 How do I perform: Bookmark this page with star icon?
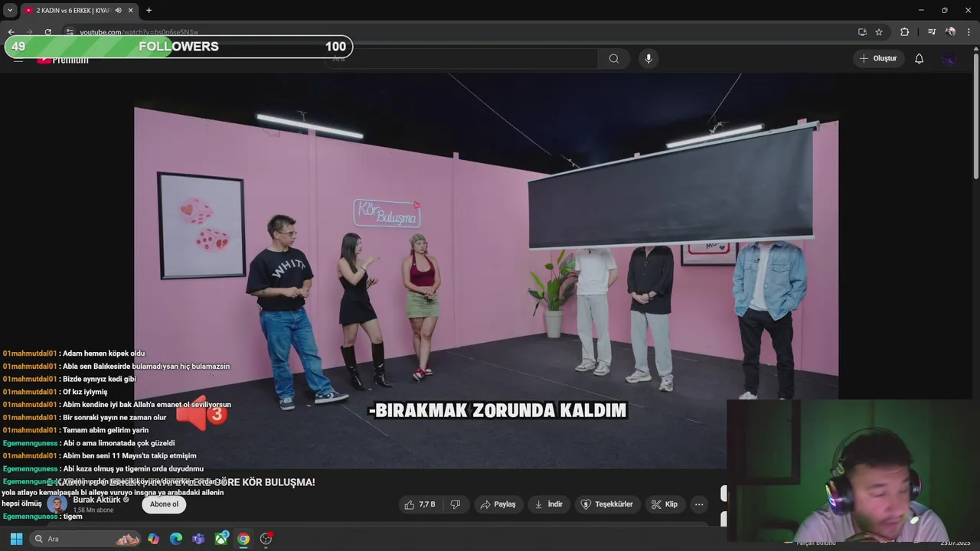[x=879, y=32]
